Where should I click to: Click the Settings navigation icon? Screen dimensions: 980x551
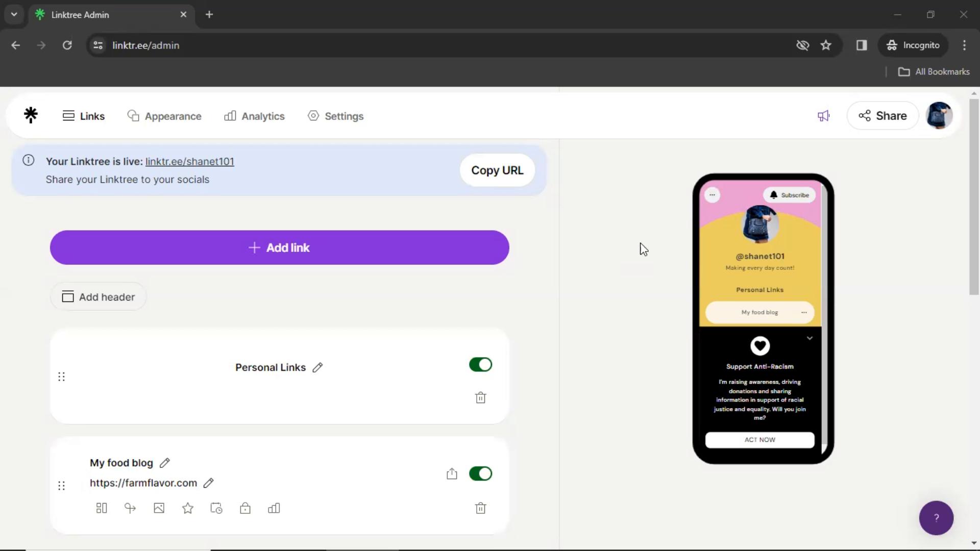point(314,116)
